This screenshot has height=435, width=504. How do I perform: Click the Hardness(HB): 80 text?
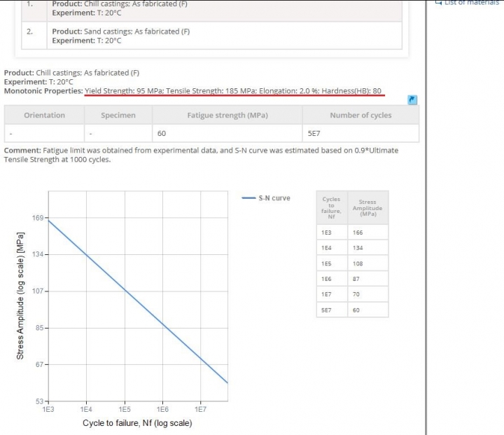tap(351, 91)
